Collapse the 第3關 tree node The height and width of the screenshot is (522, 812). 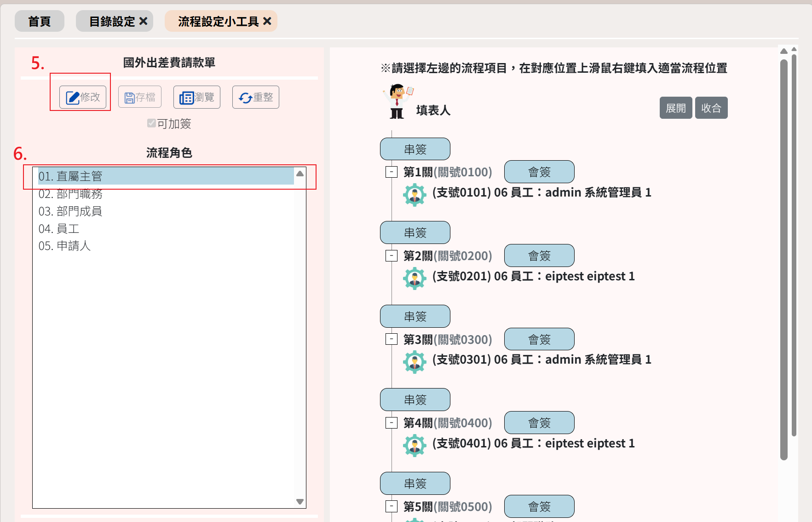[392, 340]
